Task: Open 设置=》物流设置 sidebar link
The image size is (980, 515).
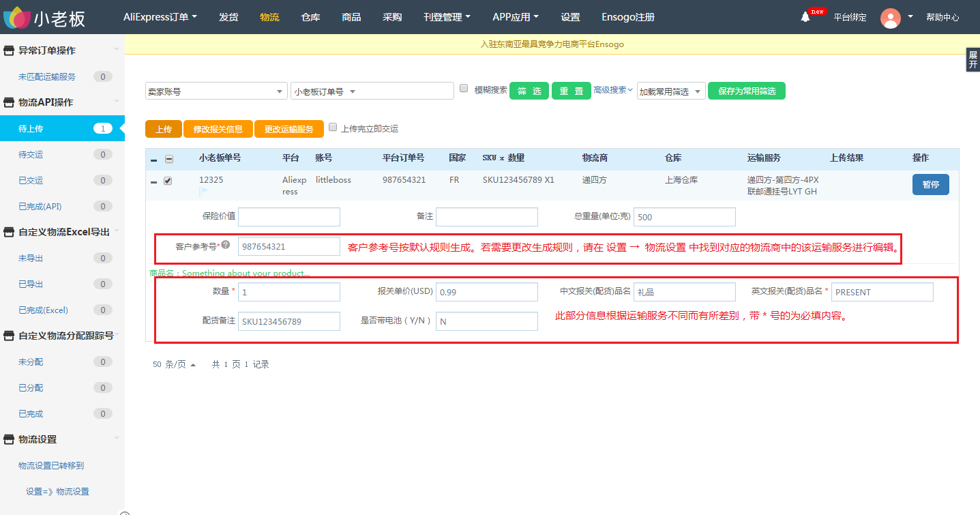Action: pyautogui.click(x=57, y=491)
